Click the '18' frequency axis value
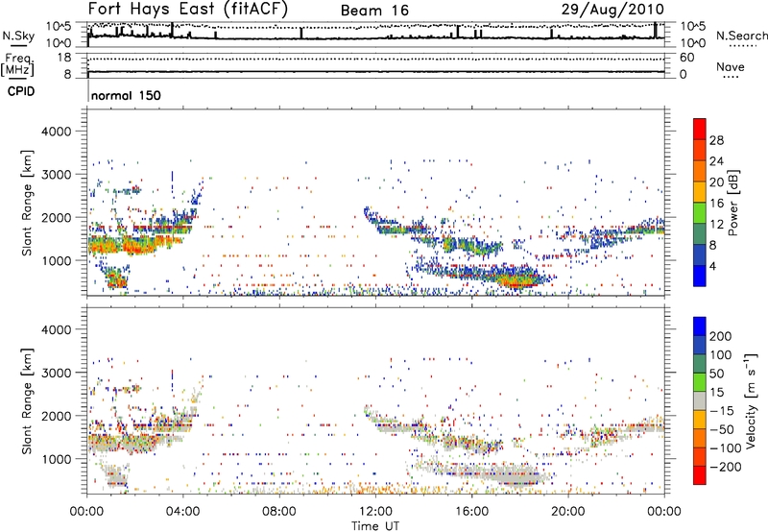768x532 pixels. (65, 58)
